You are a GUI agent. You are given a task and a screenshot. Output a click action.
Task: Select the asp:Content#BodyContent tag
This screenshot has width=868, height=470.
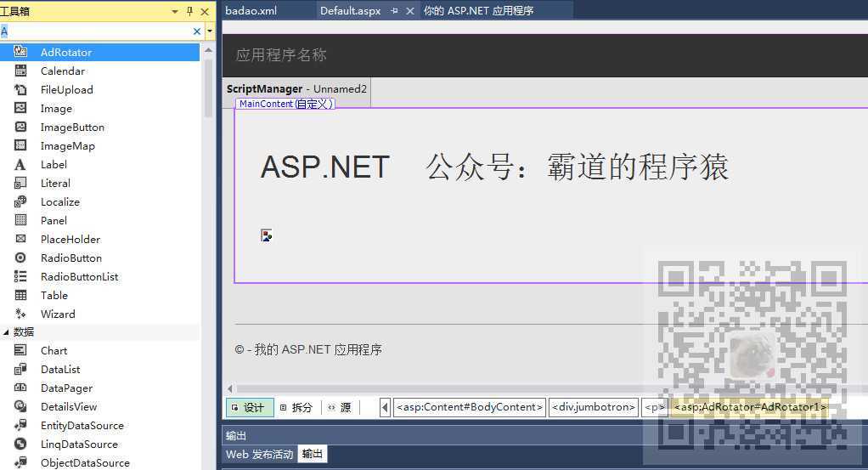[470, 407]
